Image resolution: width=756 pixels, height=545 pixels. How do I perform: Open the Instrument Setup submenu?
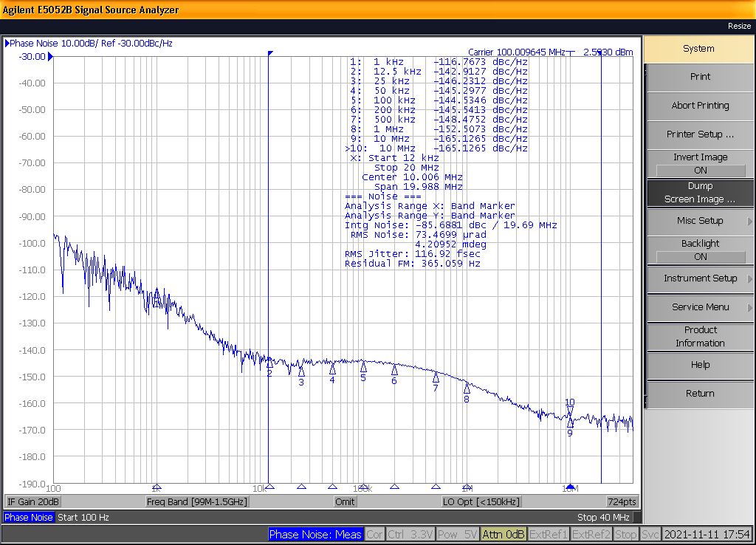point(700,278)
